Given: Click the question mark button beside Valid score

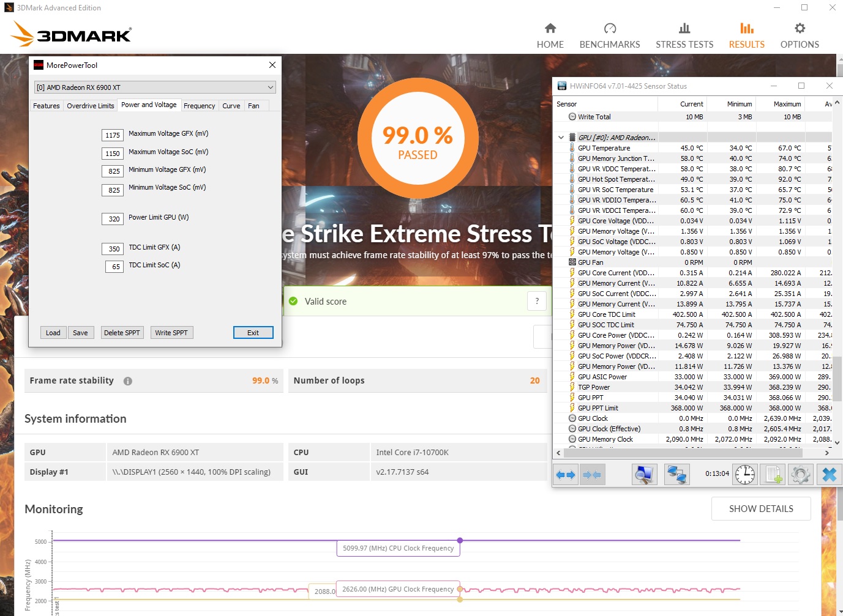Looking at the screenshot, I should 537,301.
